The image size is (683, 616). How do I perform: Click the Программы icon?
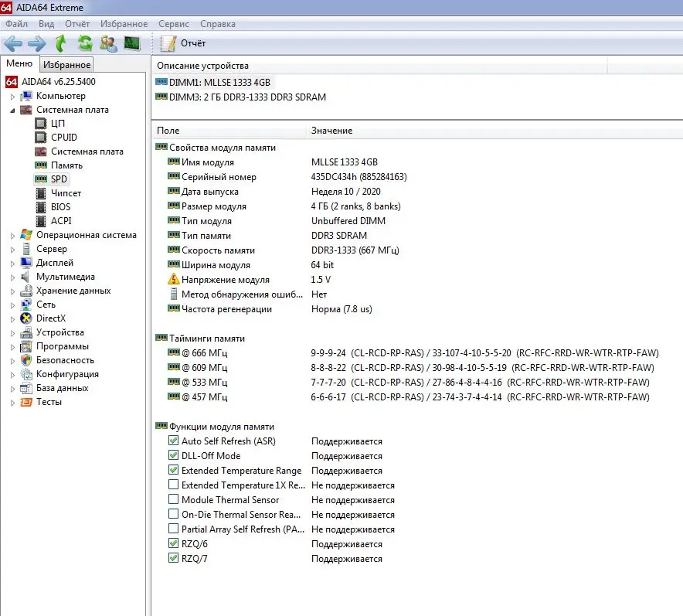pos(26,346)
